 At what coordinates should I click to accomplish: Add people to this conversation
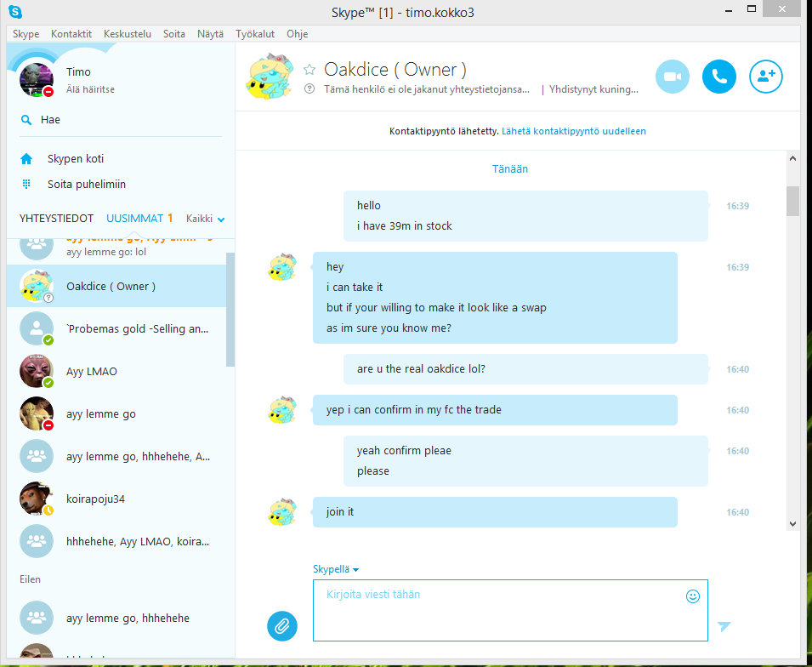(x=765, y=77)
